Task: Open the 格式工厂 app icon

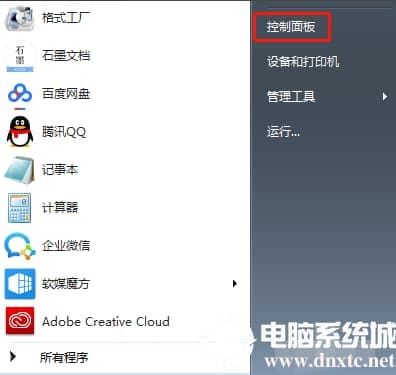Action: click(20, 18)
